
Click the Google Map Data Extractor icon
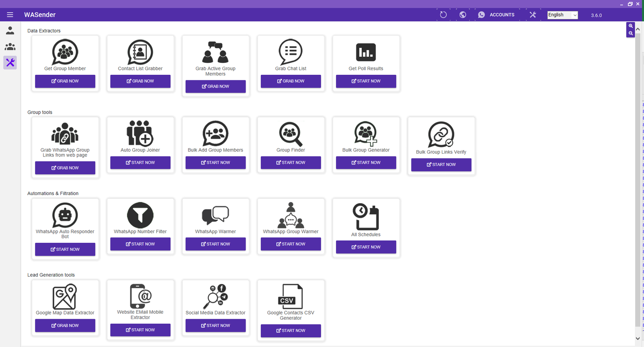[x=65, y=297]
